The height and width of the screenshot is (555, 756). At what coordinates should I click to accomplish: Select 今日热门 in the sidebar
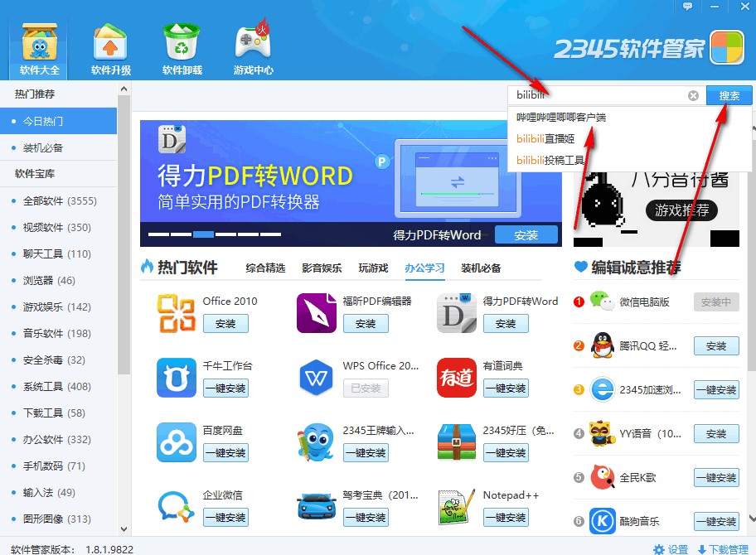coord(58,121)
